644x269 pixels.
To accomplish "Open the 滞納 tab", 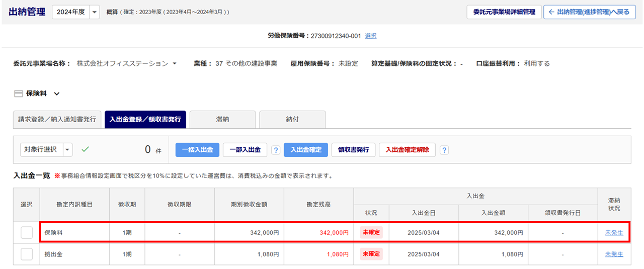I will (x=223, y=120).
